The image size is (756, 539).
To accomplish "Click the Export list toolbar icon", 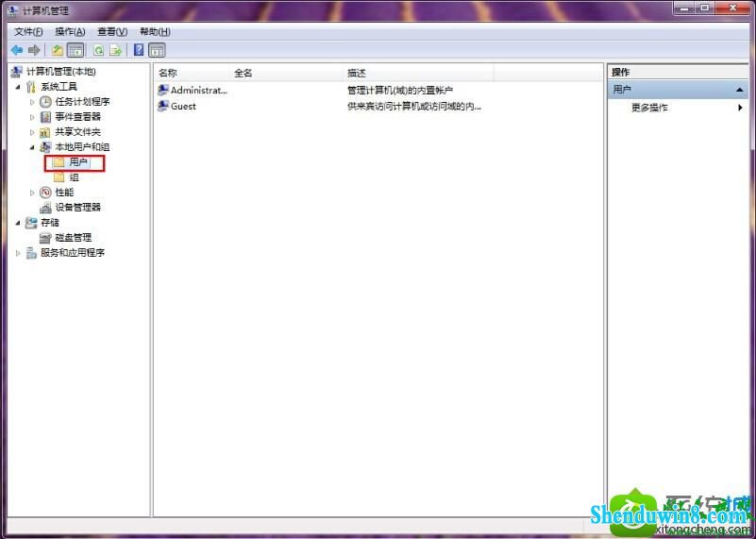I will click(116, 50).
